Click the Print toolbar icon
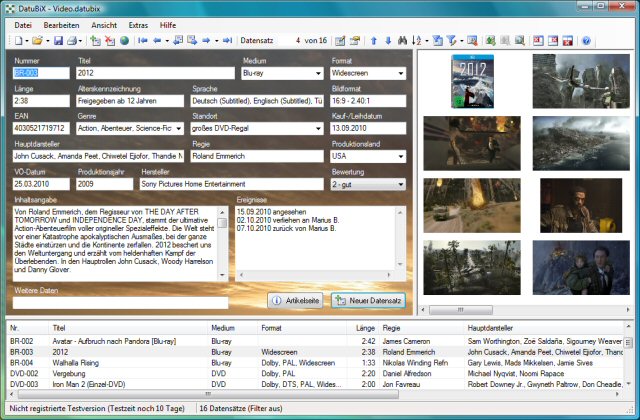640x420 pixels. pyautogui.click(x=73, y=41)
